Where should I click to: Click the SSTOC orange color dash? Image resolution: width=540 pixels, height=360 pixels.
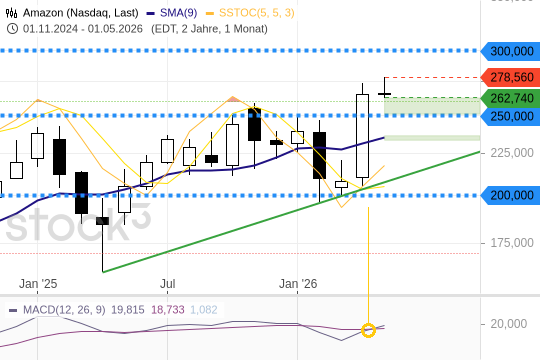[x=210, y=14]
